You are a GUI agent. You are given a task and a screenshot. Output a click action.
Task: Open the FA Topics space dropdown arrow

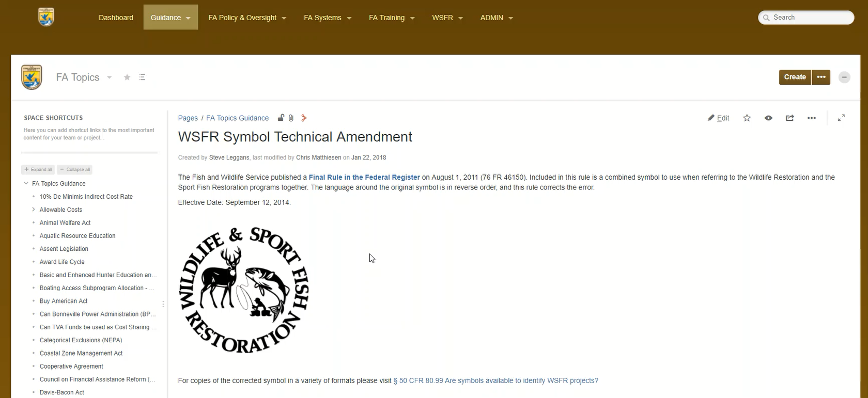(109, 77)
